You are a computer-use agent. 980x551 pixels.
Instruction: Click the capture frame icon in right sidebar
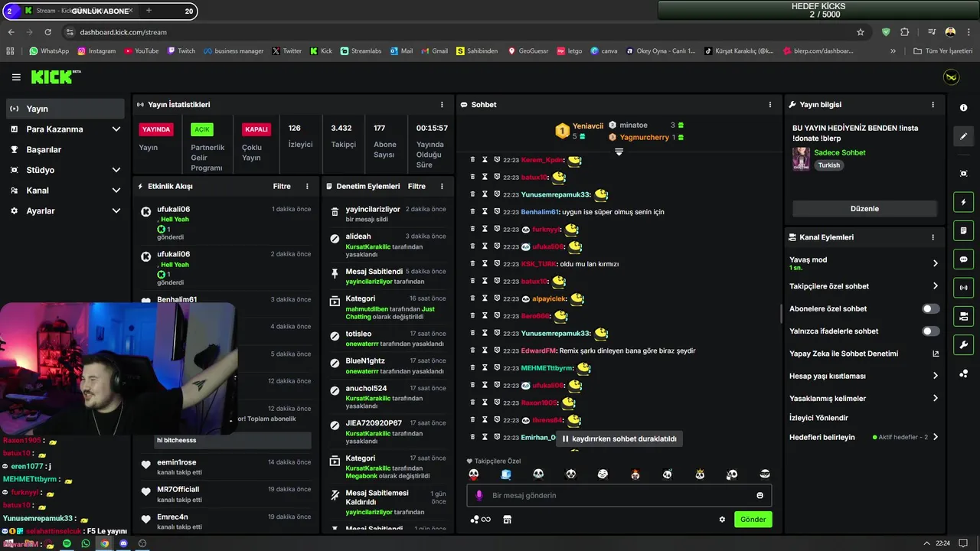tap(963, 174)
